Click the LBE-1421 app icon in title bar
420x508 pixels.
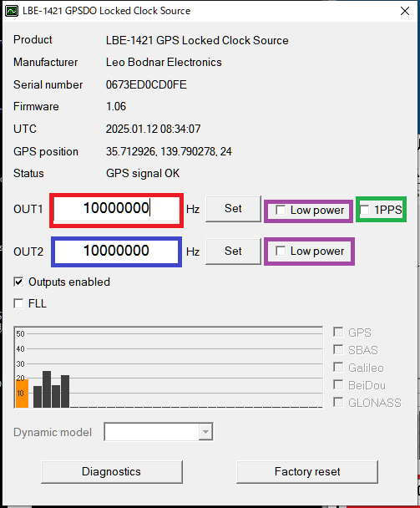pyautogui.click(x=12, y=11)
